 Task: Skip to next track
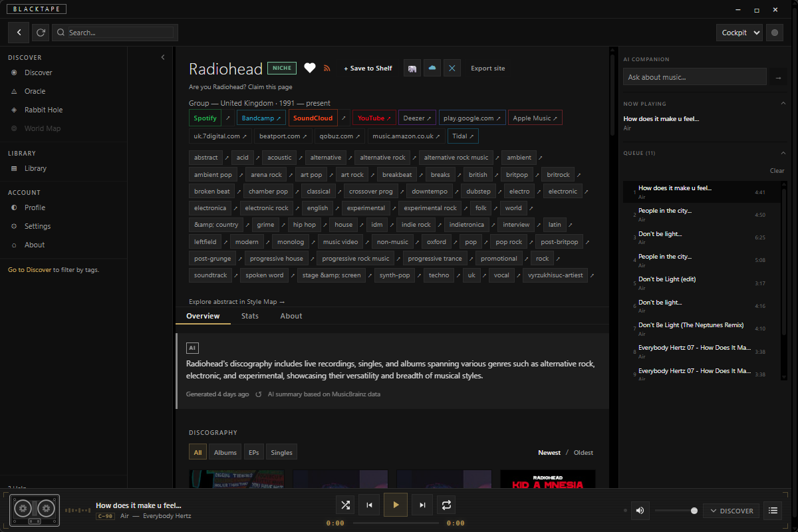point(422,505)
